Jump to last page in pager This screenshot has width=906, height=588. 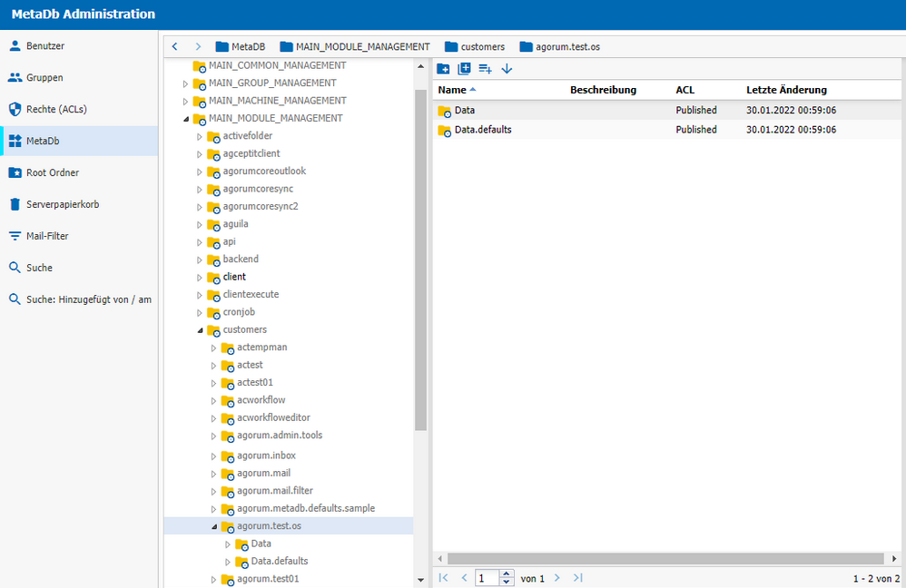pos(577,578)
